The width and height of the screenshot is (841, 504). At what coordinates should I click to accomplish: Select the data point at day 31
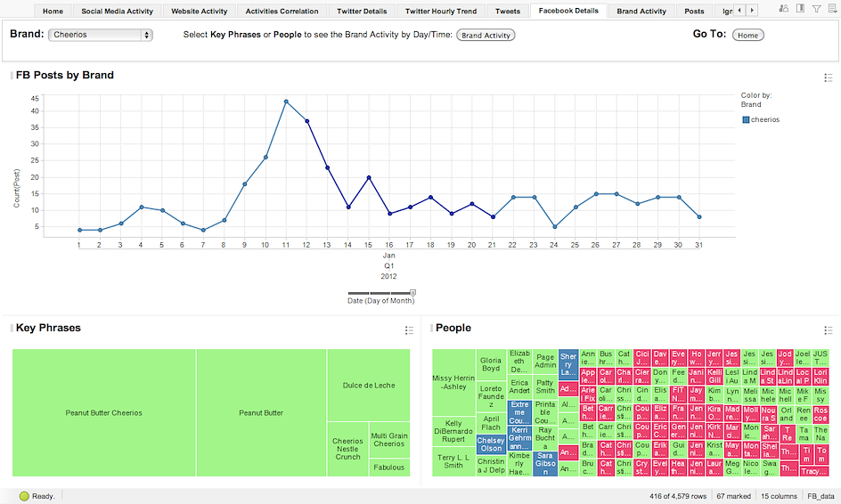click(699, 217)
